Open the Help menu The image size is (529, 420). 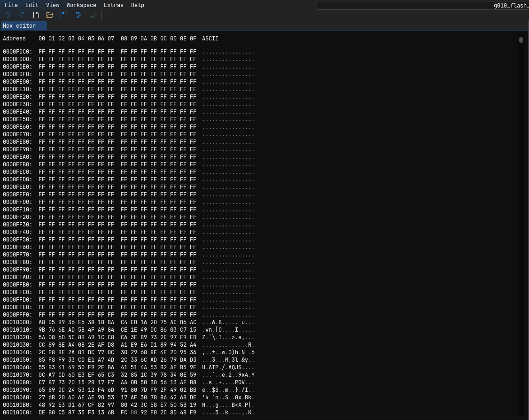coord(138,5)
